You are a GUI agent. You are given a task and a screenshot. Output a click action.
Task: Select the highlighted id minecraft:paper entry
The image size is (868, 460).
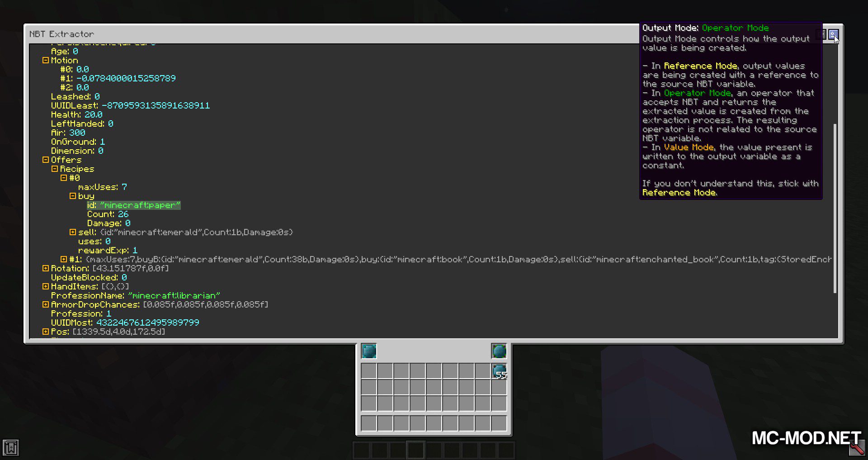(134, 205)
